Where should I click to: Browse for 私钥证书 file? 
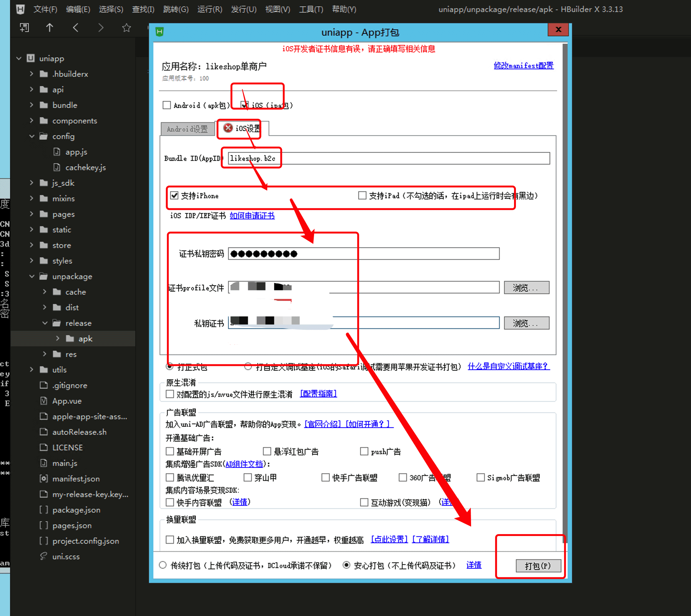(x=526, y=323)
